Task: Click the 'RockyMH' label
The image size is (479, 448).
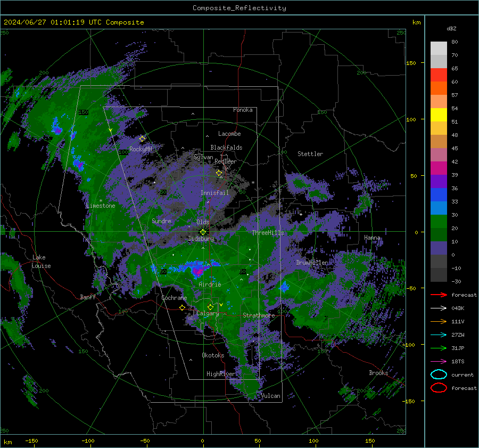Action: pos(141,149)
